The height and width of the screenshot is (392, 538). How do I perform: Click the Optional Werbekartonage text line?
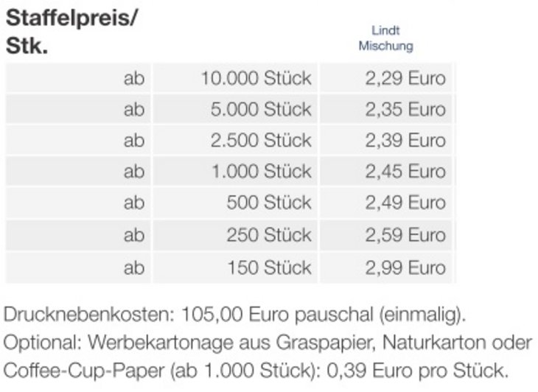click(268, 343)
